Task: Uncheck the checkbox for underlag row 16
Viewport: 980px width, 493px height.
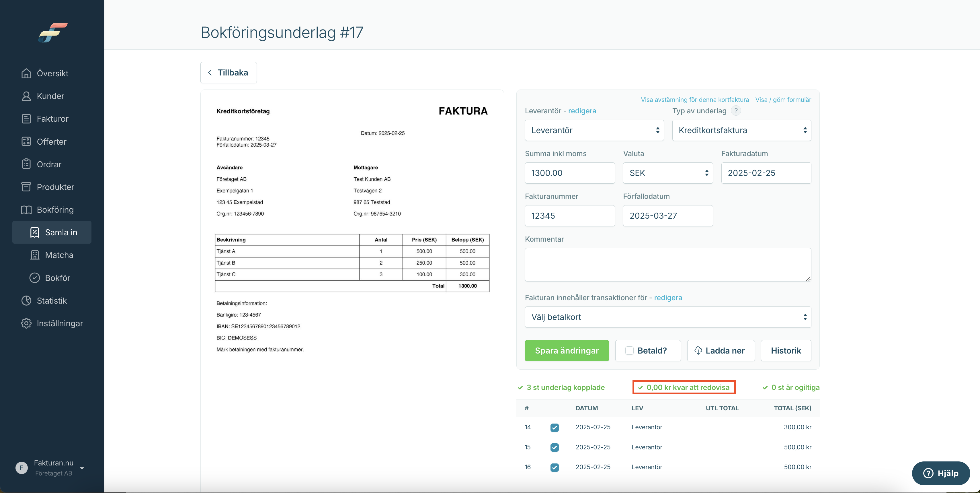Action: 555,467
